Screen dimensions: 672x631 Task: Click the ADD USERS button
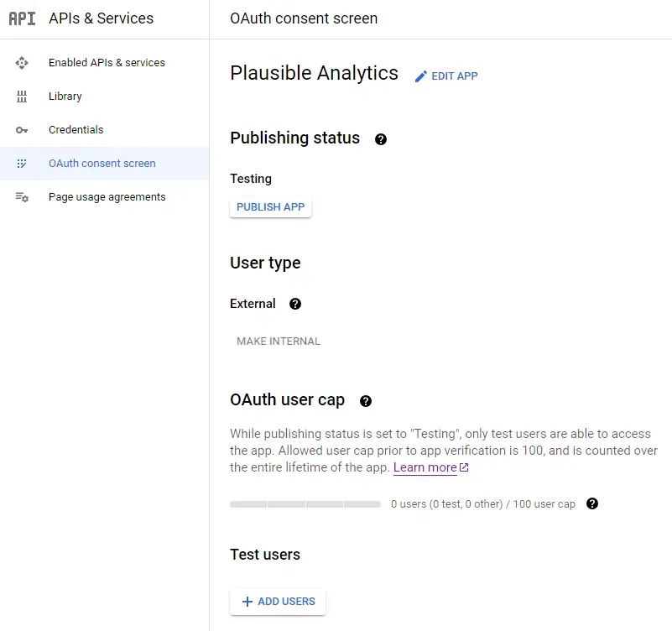[278, 602]
